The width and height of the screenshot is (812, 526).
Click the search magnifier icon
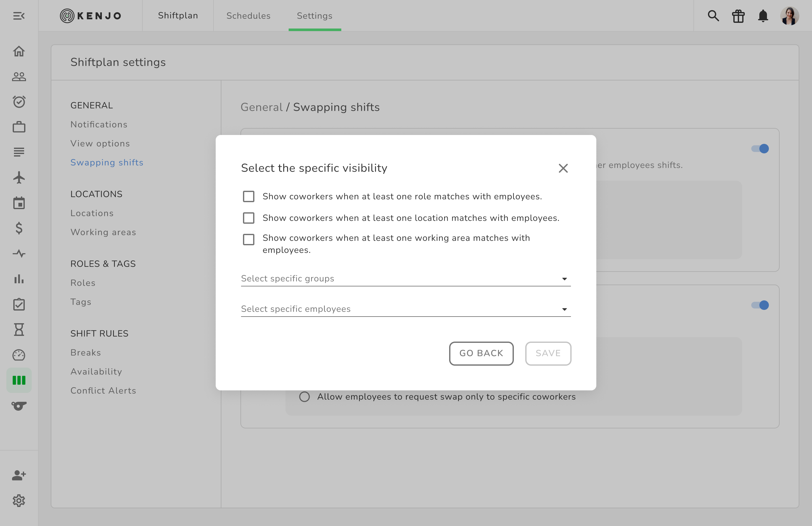pyautogui.click(x=713, y=16)
